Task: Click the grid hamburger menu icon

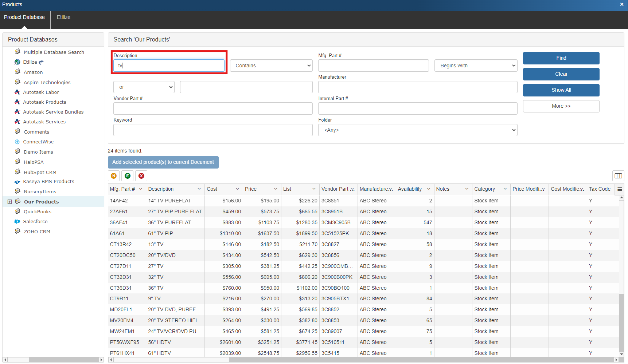Action: click(x=620, y=189)
